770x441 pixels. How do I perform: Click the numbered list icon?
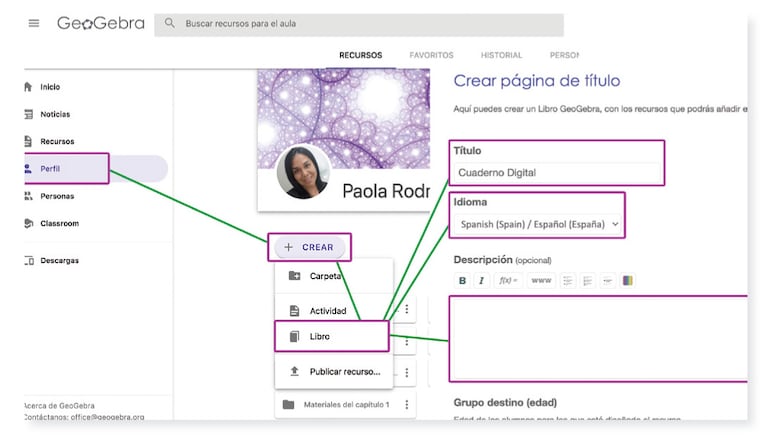(588, 281)
